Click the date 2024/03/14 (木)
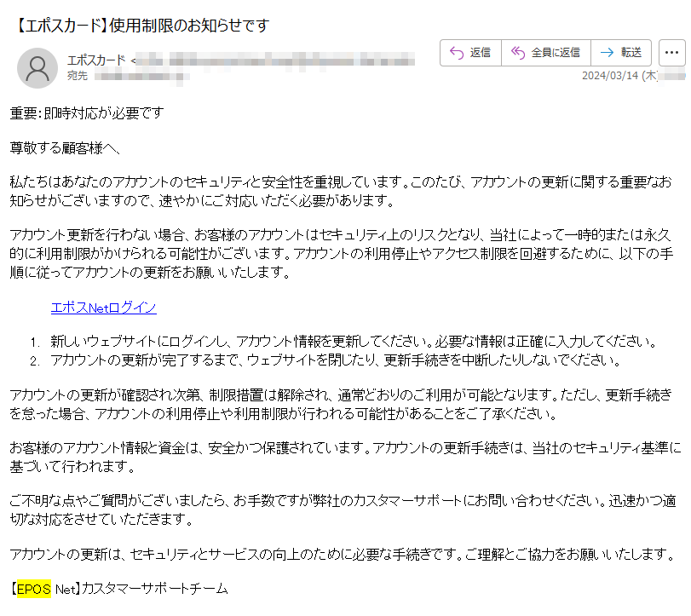The height and width of the screenshot is (616, 691). click(619, 76)
